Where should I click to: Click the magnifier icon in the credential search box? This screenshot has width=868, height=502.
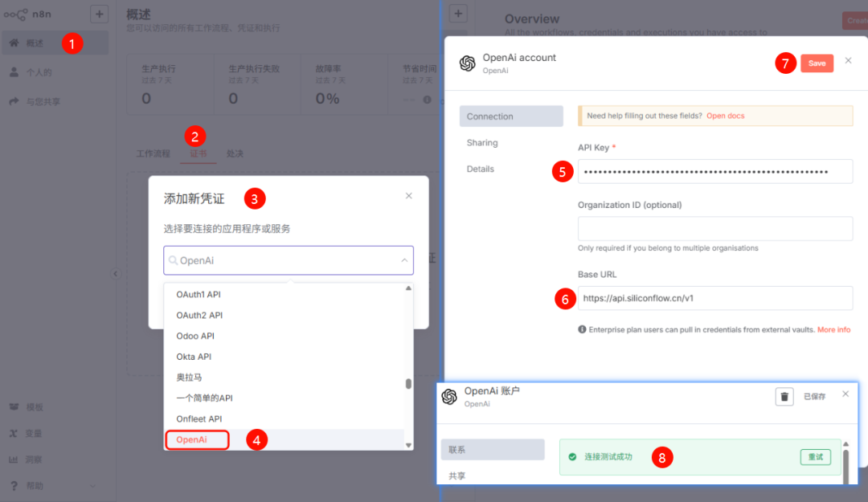tap(174, 260)
